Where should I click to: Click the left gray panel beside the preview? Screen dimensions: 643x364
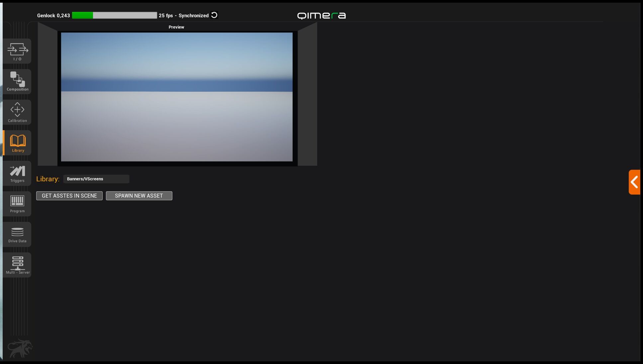(x=47, y=96)
